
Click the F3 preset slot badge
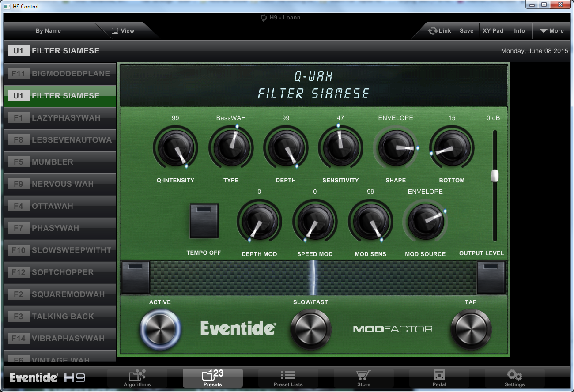click(18, 317)
